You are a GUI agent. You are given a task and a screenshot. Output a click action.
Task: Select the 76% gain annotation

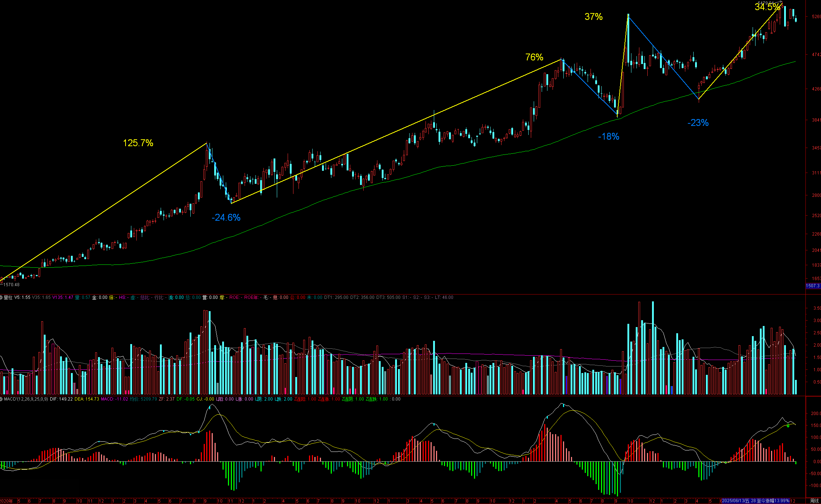click(x=534, y=57)
